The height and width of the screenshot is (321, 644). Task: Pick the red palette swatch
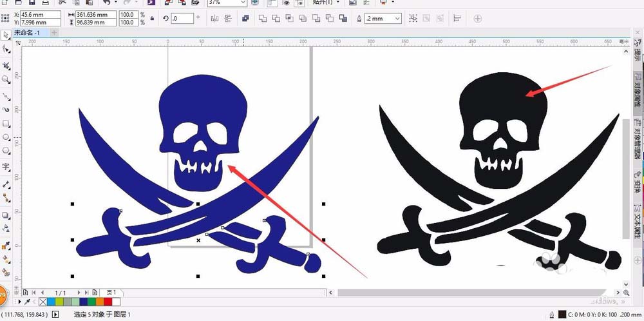(108, 302)
